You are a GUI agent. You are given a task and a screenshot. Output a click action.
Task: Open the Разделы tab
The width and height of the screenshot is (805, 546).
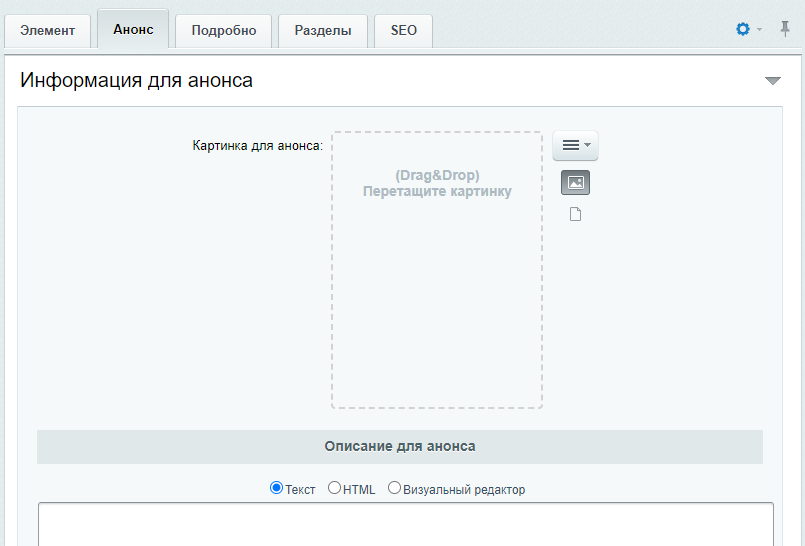(323, 31)
